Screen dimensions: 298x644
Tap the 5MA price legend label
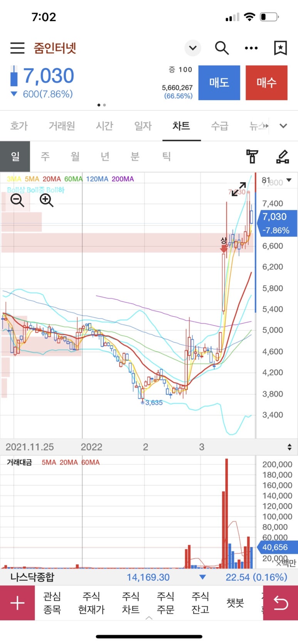32,179
